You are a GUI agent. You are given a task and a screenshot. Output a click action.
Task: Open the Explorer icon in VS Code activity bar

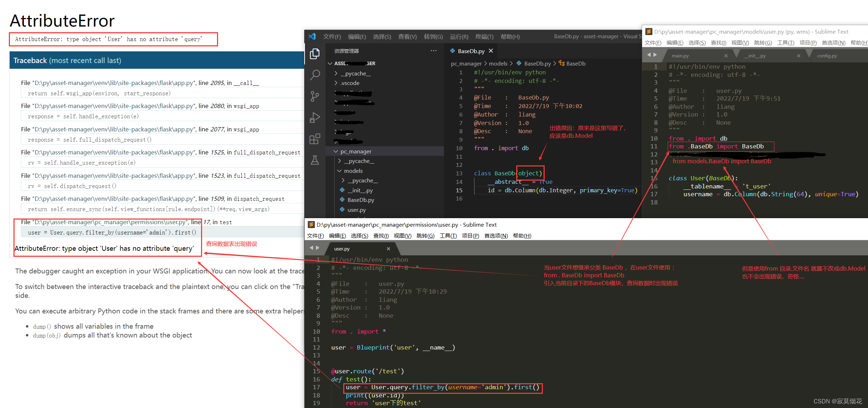tap(315, 54)
